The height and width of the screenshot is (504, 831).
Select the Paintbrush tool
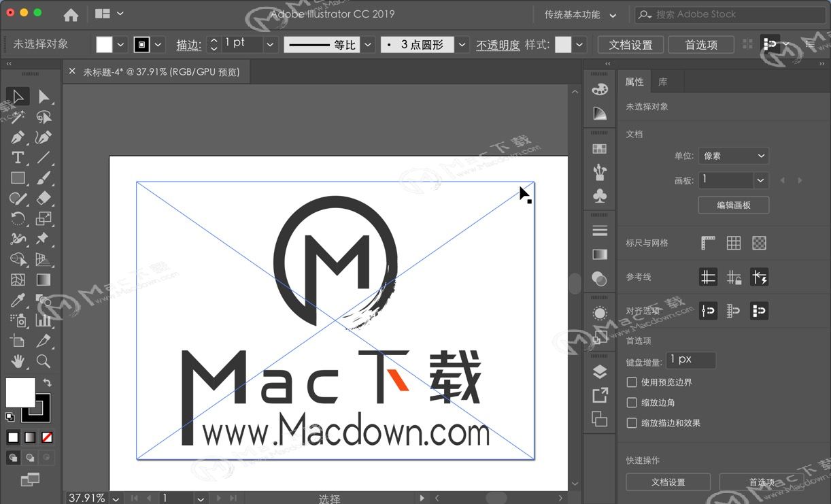(44, 178)
